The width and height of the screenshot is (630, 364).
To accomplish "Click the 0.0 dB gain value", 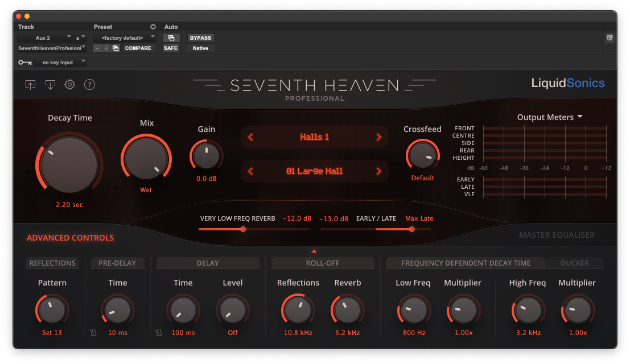I will tap(207, 179).
